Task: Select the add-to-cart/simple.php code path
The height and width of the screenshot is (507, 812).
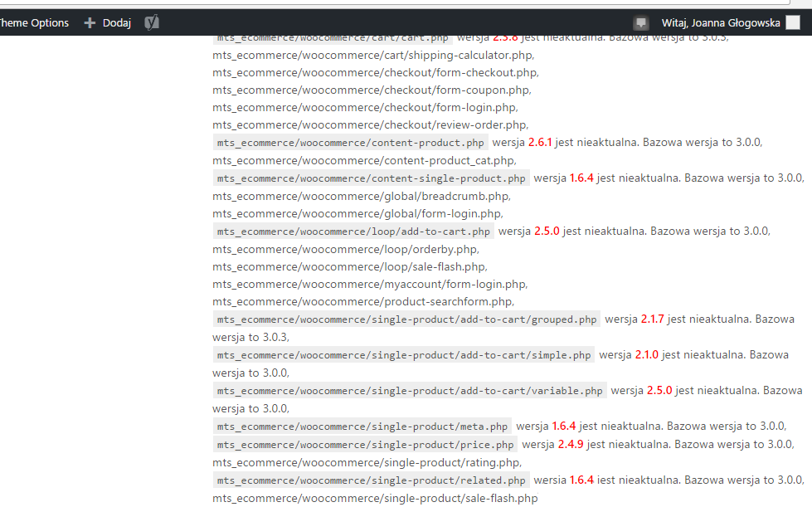Action: coord(404,355)
